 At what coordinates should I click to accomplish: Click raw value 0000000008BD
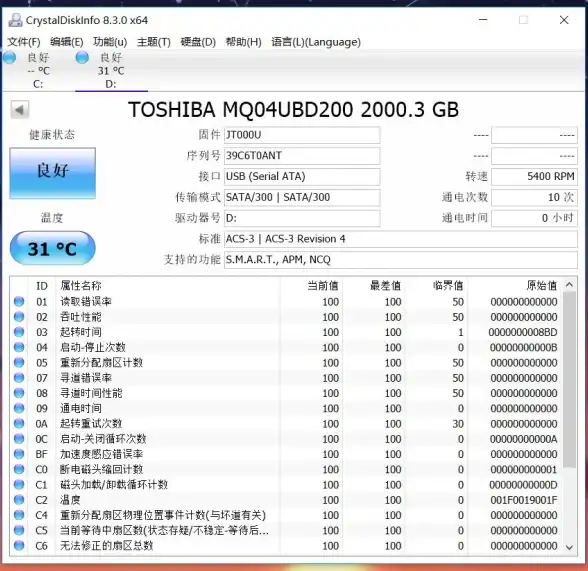(x=523, y=332)
